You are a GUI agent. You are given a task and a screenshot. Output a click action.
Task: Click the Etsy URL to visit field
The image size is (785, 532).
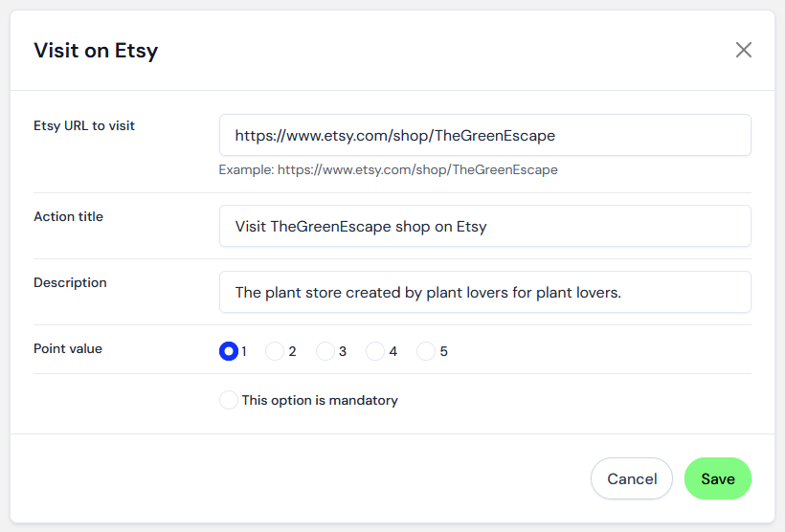pyautogui.click(x=484, y=135)
